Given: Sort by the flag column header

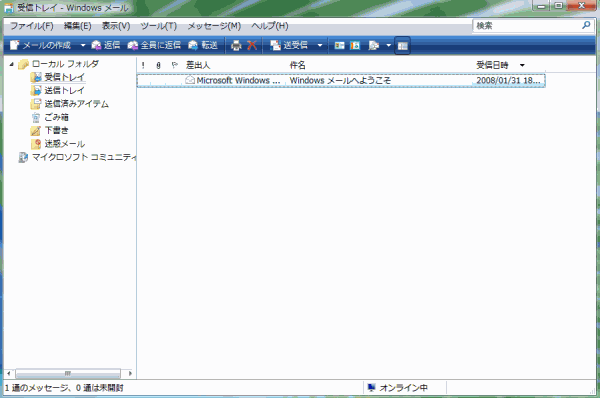Looking at the screenshot, I should point(174,65).
